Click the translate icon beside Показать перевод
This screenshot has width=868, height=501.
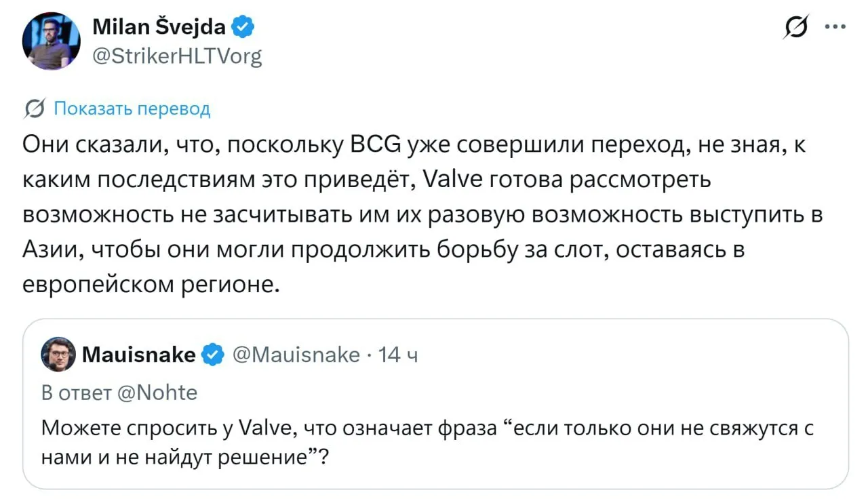pos(33,108)
